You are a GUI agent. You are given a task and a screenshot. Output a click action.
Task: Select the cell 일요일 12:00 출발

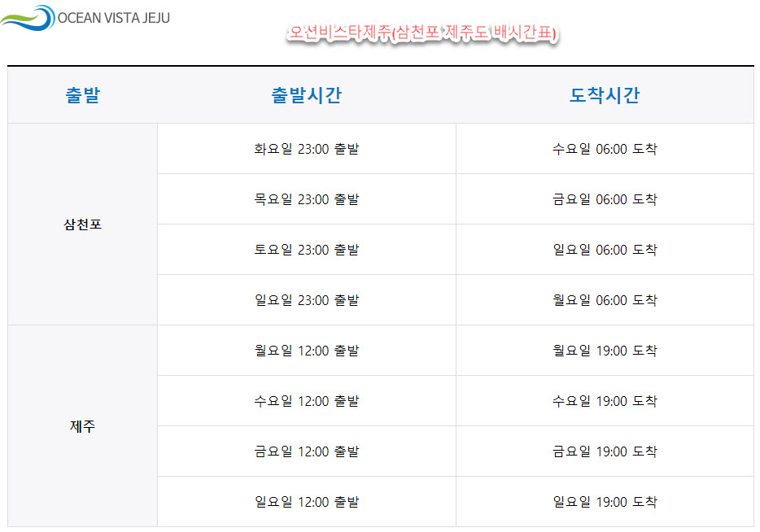pos(306,501)
